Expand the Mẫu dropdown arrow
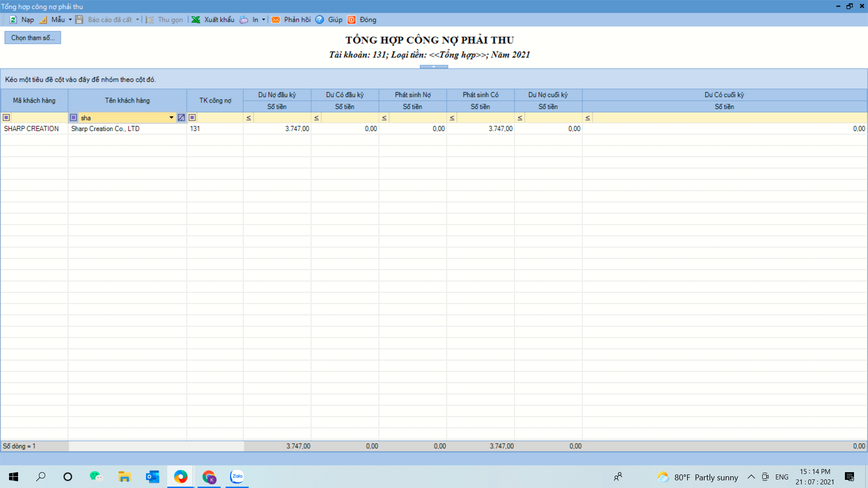 [70, 19]
